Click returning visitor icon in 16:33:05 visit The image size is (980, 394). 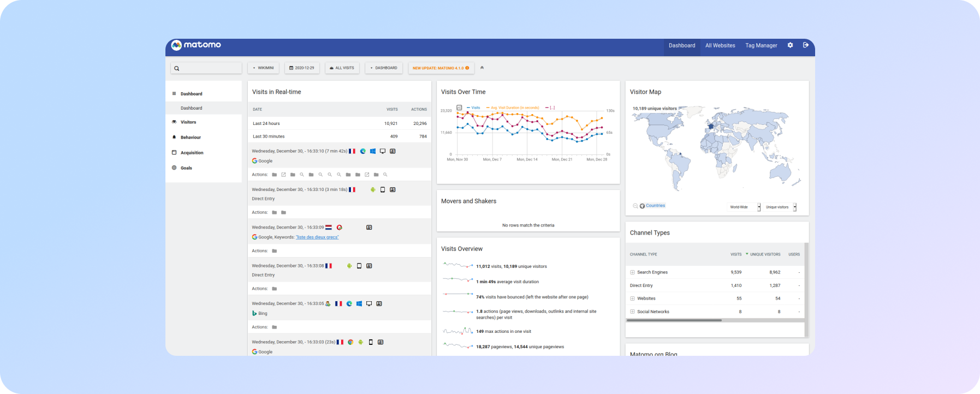[328, 303]
